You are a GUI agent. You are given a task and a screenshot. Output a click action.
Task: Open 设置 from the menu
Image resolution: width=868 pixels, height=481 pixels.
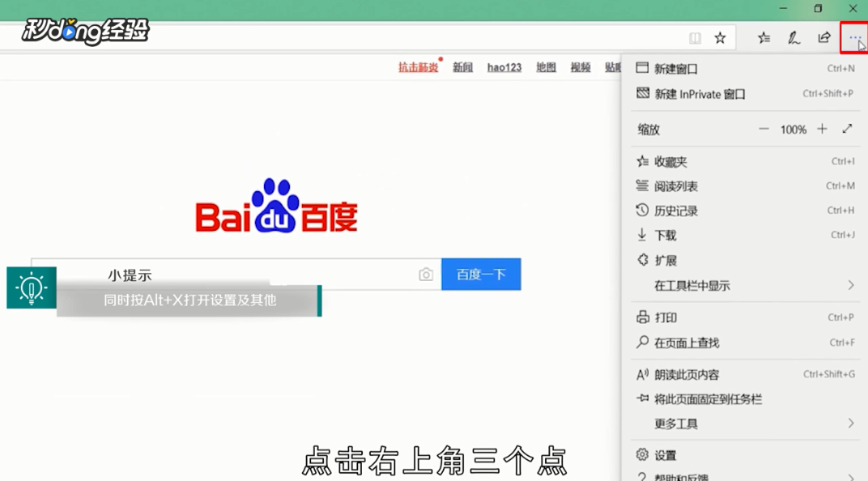pos(745,455)
